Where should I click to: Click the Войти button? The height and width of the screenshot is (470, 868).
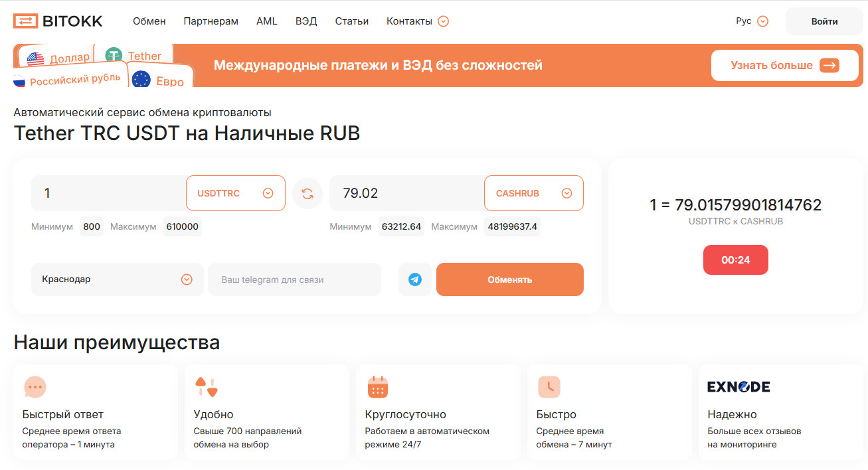coord(824,21)
